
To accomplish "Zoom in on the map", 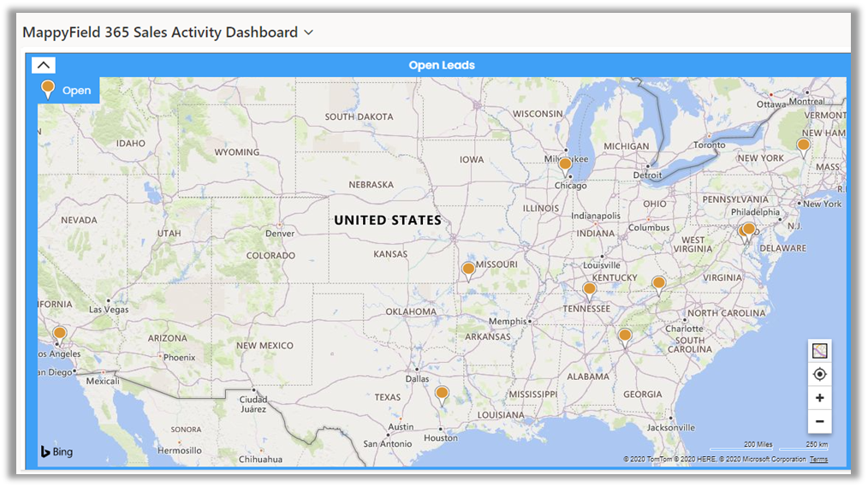I will click(819, 398).
